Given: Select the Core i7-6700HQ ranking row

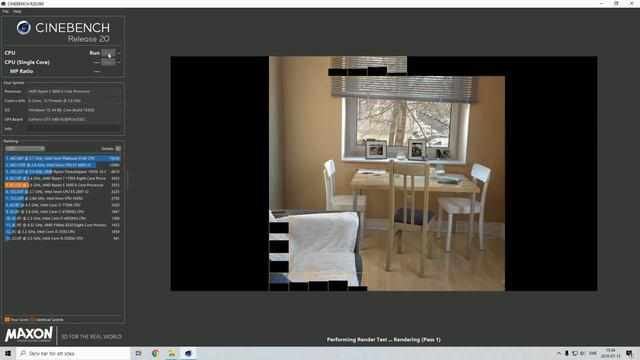Looking at the screenshot, I should pyautogui.click(x=62, y=212).
